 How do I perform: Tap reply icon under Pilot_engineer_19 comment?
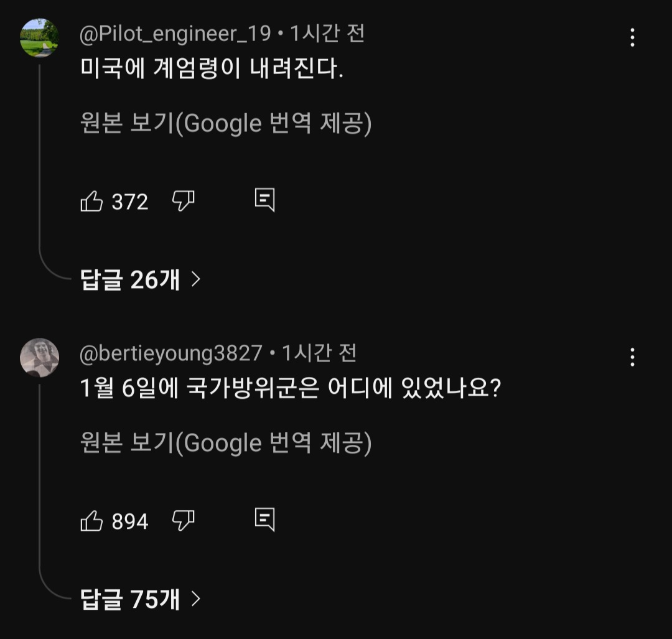coord(264,200)
